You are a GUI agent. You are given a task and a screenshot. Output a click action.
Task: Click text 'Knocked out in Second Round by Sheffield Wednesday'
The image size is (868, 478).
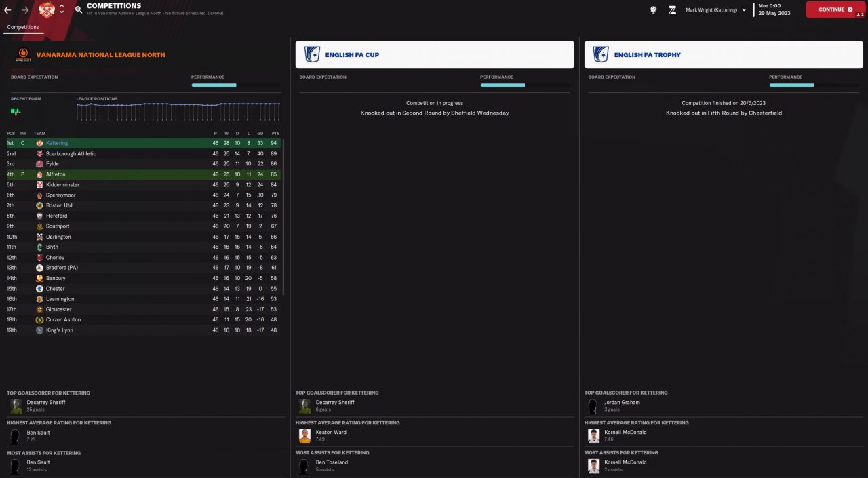(x=435, y=113)
